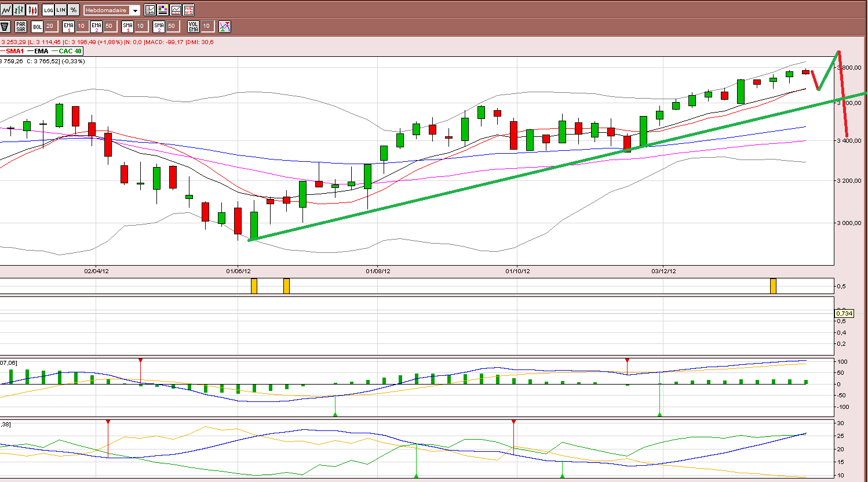Toggle the SMA 1 moving average
This screenshot has height=482, width=868.
127,27
